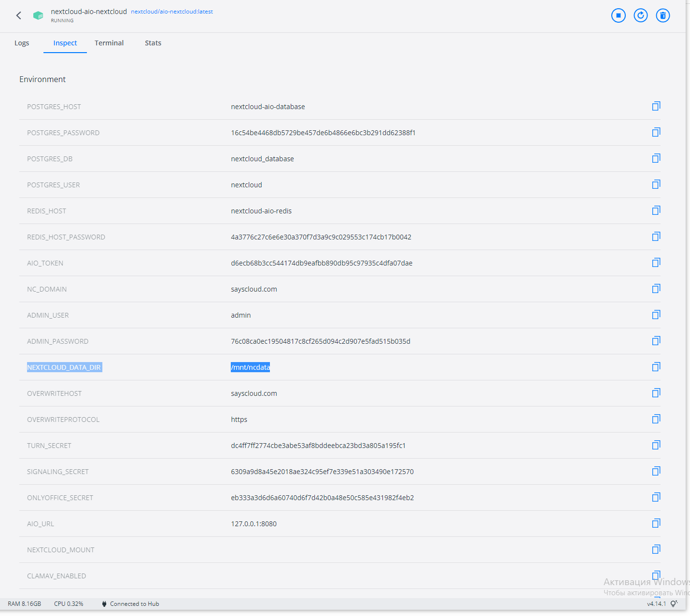This screenshot has width=690, height=616.
Task: Click the NEXTCLOUD_MOUNT variable label
Action: coord(61,550)
